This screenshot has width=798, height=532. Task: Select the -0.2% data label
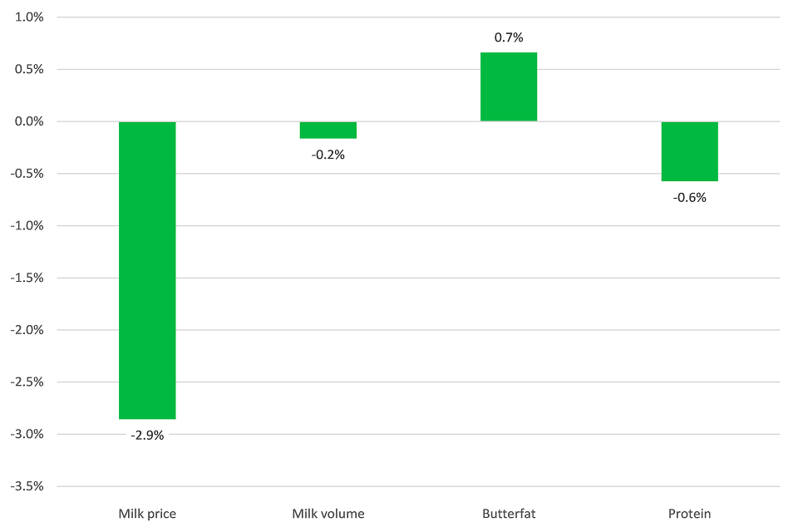coord(328,154)
